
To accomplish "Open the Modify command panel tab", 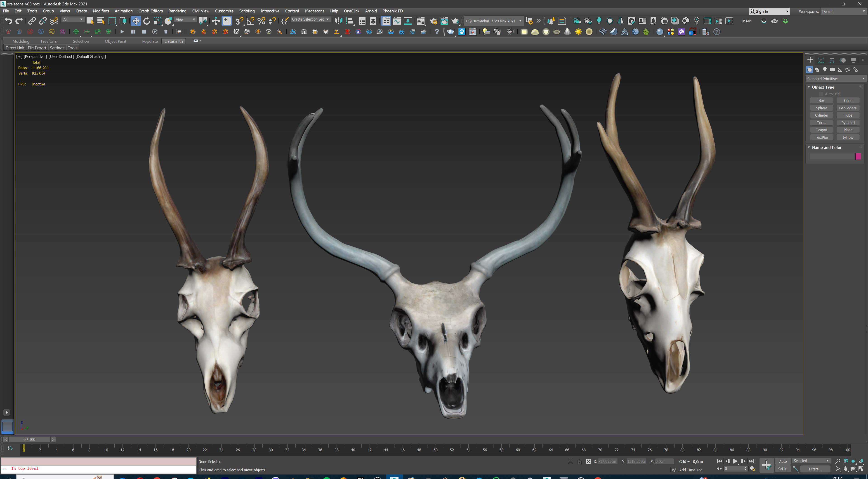I will pyautogui.click(x=821, y=60).
